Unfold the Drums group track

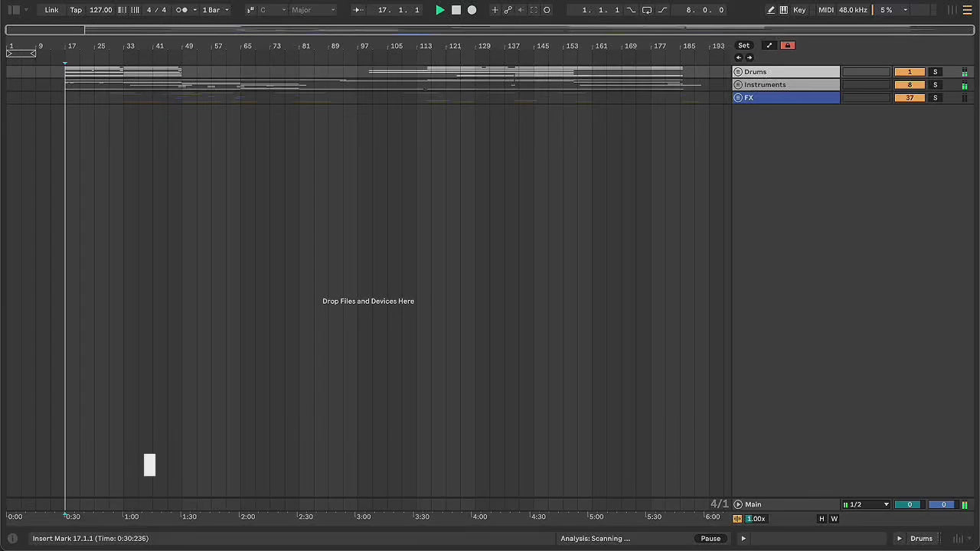(x=738, y=72)
